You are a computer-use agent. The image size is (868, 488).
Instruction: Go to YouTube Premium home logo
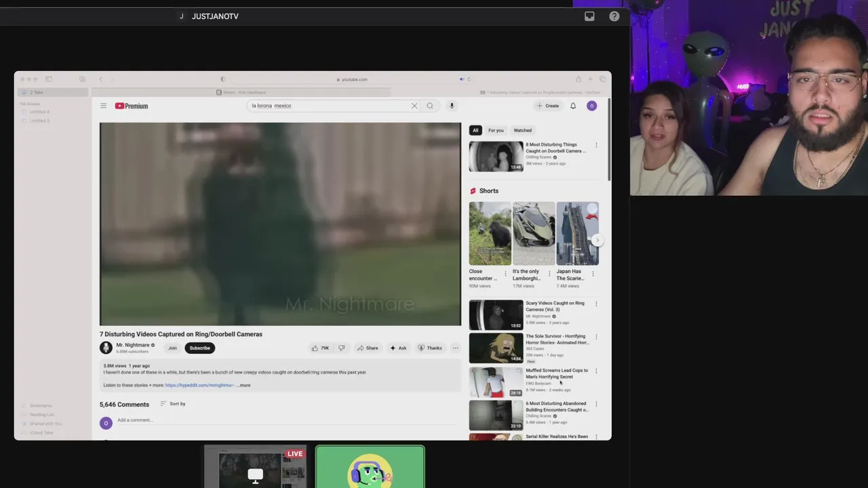point(131,106)
